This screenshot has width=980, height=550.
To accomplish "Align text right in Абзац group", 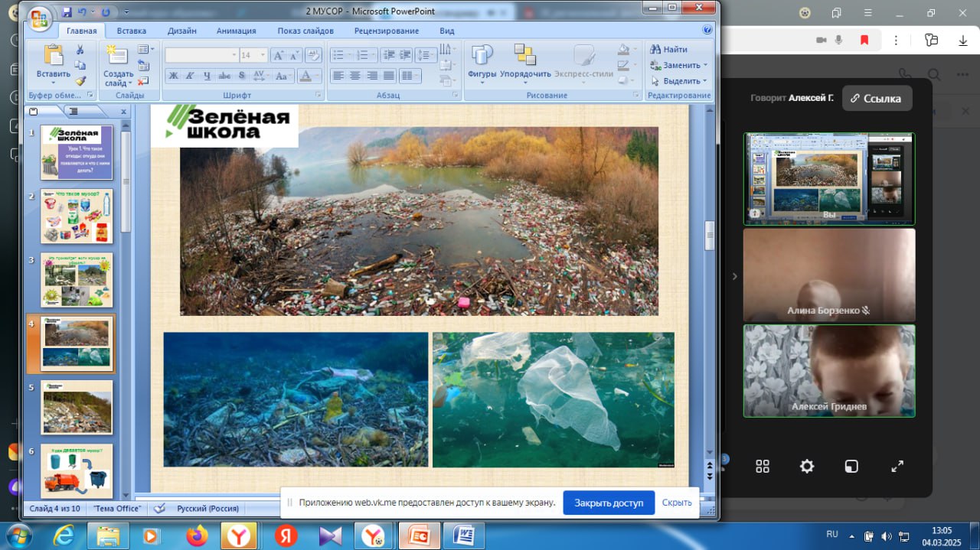I will tap(372, 76).
